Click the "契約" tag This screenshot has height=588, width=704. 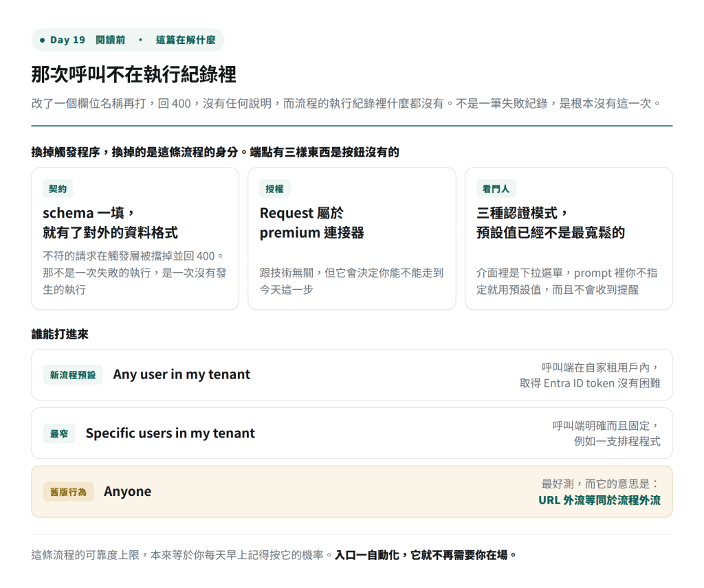(x=58, y=189)
